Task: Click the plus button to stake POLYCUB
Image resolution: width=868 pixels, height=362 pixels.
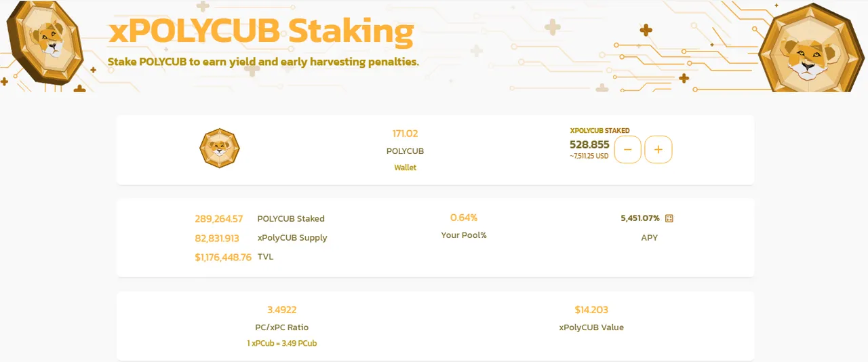Action: pyautogui.click(x=658, y=149)
